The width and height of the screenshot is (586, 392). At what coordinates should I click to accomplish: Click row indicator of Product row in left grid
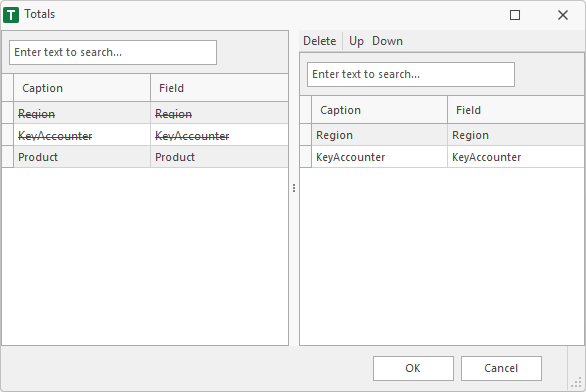point(7,157)
